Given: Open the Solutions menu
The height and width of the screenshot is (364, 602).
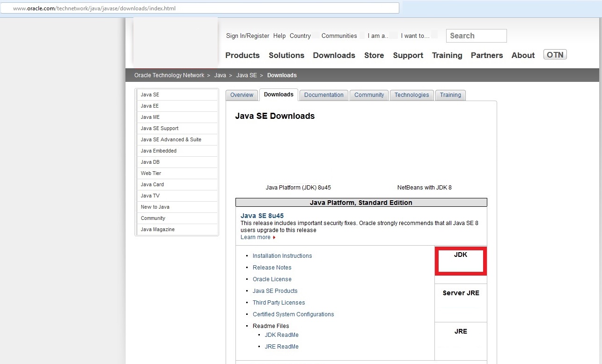Looking at the screenshot, I should point(286,55).
